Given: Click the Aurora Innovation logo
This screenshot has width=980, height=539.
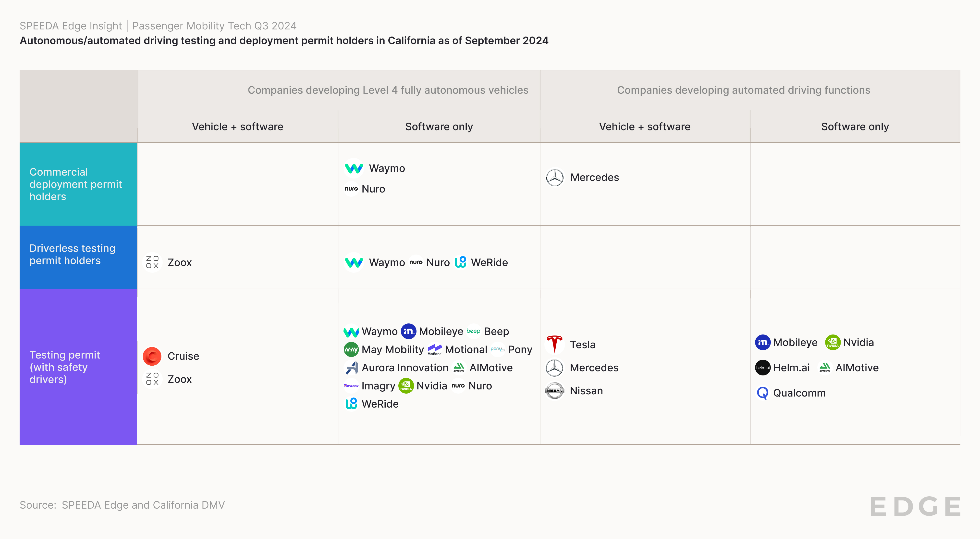Looking at the screenshot, I should [x=351, y=368].
